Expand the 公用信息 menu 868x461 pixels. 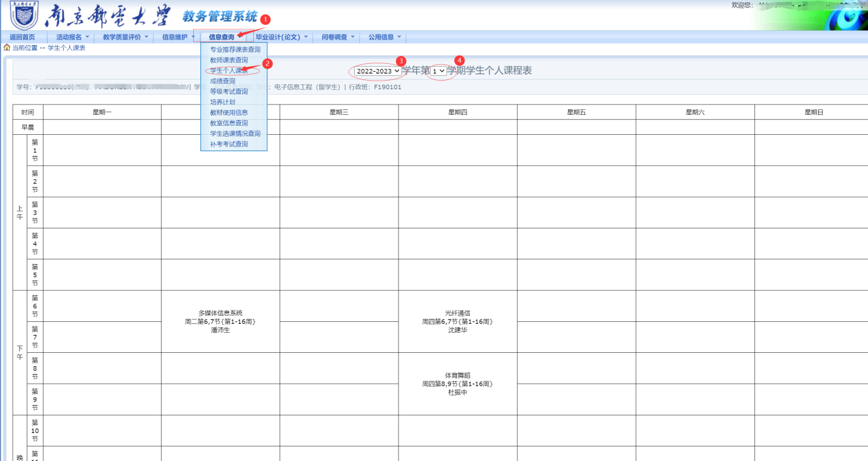coord(384,37)
